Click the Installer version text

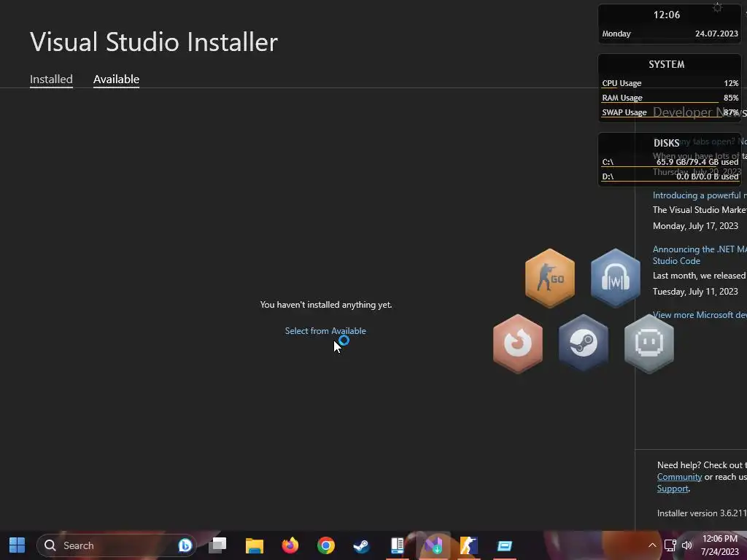tap(702, 513)
